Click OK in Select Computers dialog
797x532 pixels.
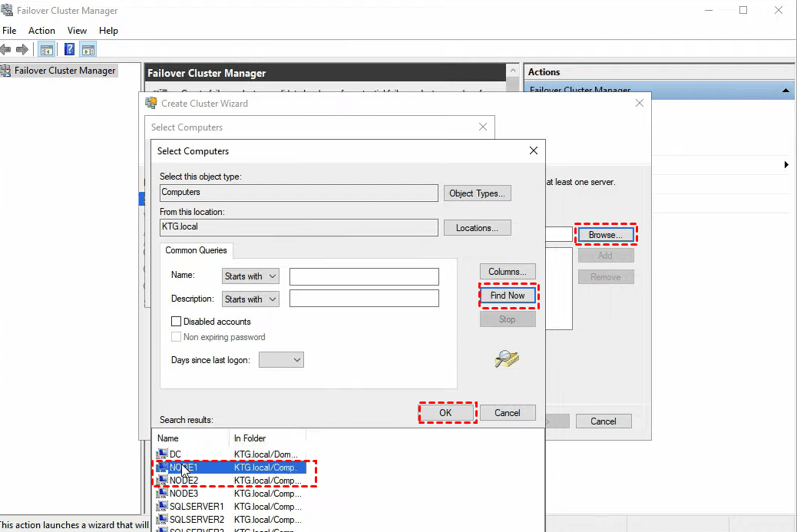pyautogui.click(x=445, y=412)
